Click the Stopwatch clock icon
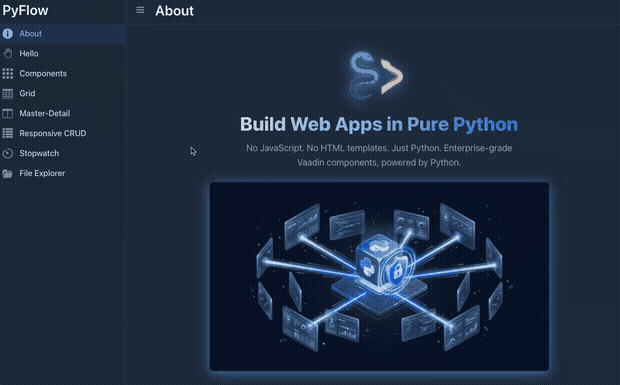Viewport: 620px width, 385px height. point(8,153)
